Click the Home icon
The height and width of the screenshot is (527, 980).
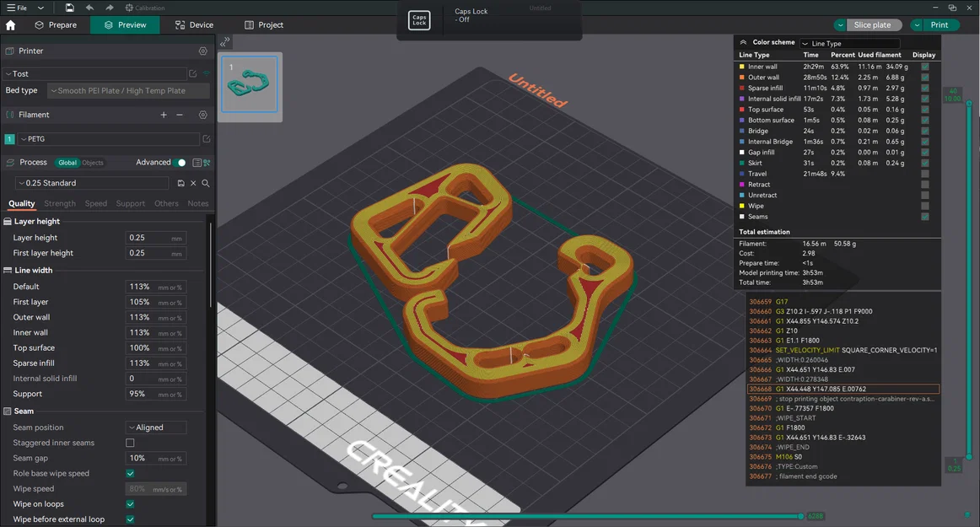pos(11,25)
